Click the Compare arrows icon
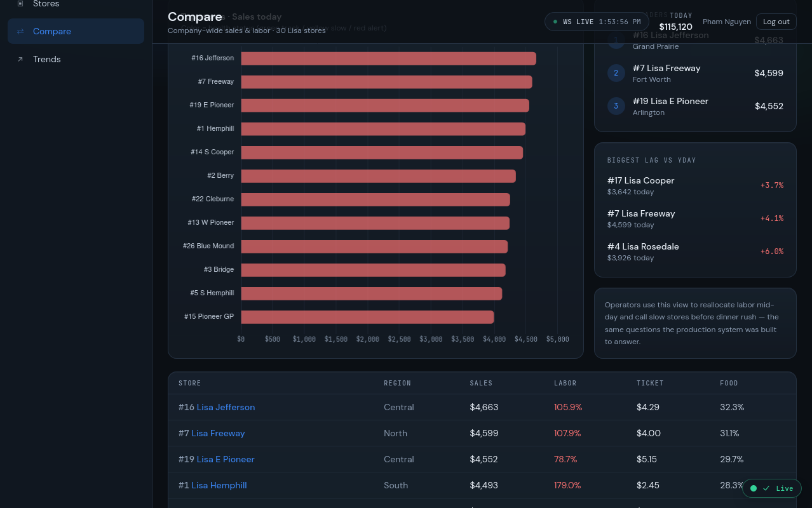 pyautogui.click(x=20, y=31)
